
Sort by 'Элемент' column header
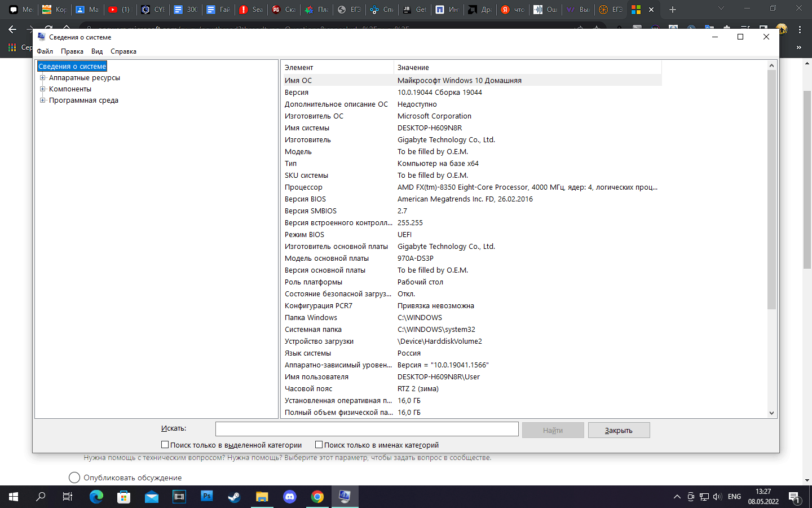pos(337,68)
